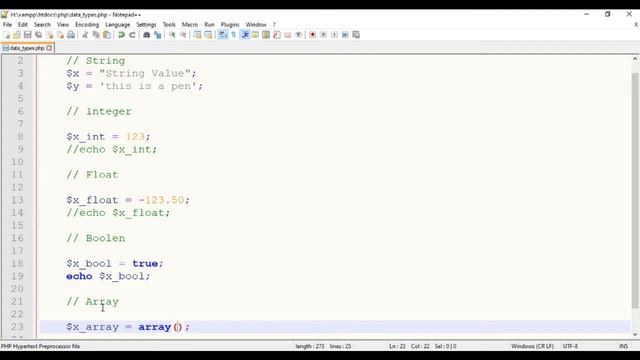Select the data_types.php tab
640x360 pixels.
tap(27, 48)
